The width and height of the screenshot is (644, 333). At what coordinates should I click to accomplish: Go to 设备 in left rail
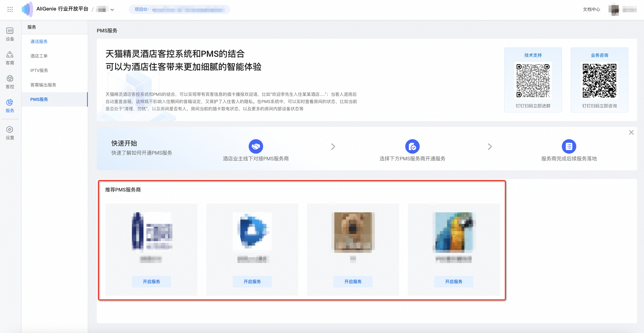click(10, 34)
